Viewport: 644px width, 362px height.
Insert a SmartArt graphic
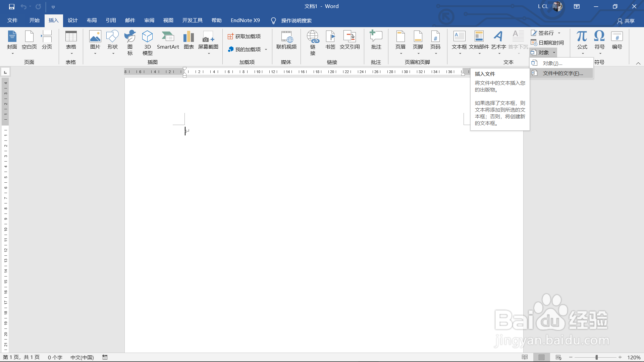(x=168, y=40)
